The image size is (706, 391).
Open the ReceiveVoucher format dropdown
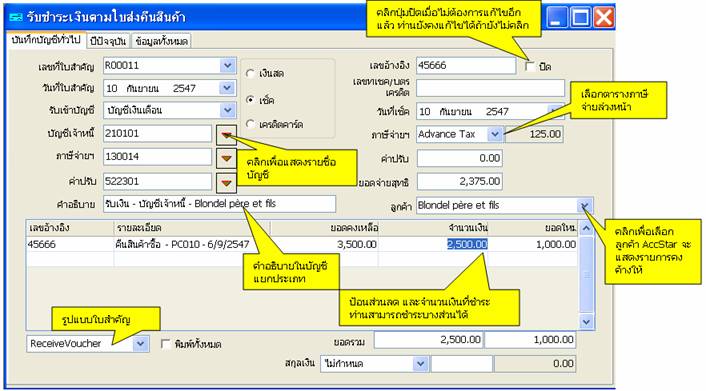tap(140, 344)
